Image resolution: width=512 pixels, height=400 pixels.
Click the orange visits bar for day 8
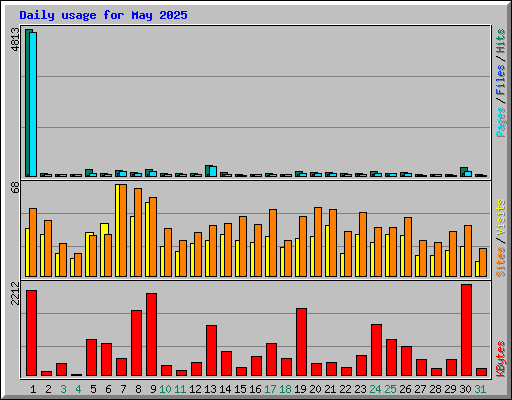[138, 232]
